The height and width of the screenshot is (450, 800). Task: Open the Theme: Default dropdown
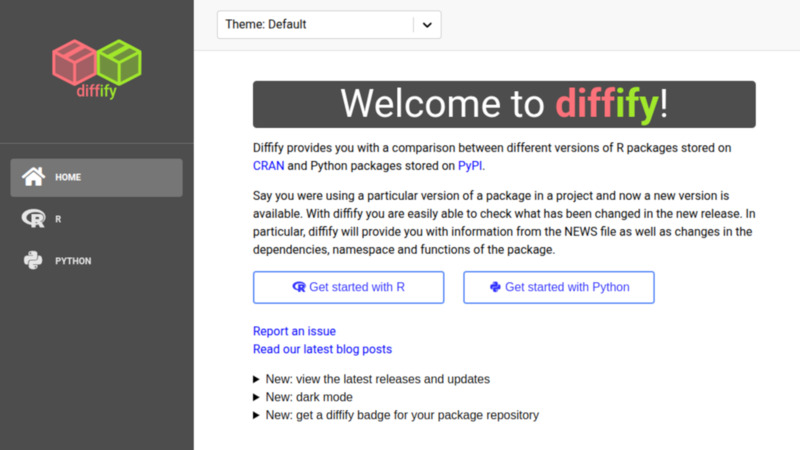[329, 24]
